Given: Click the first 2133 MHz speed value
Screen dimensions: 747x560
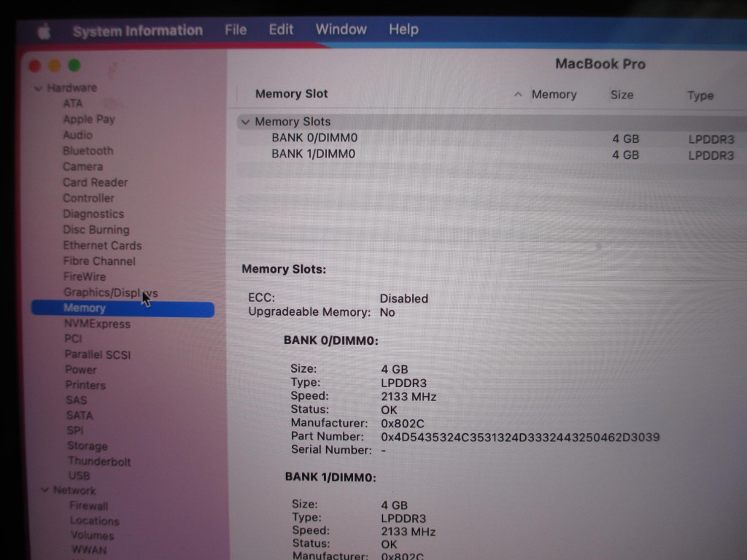Looking at the screenshot, I should coord(409,397).
